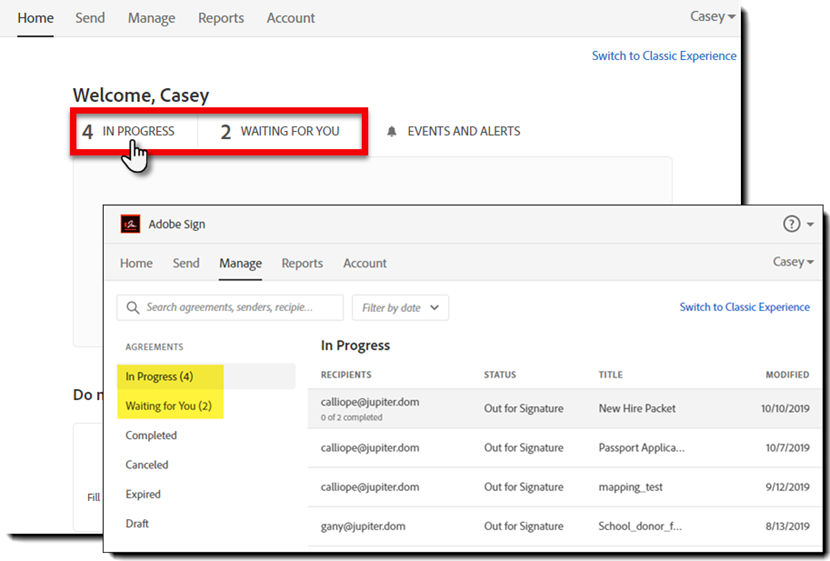Sort by the Modified column header
Image resolution: width=830 pixels, height=561 pixels.
pos(787,375)
